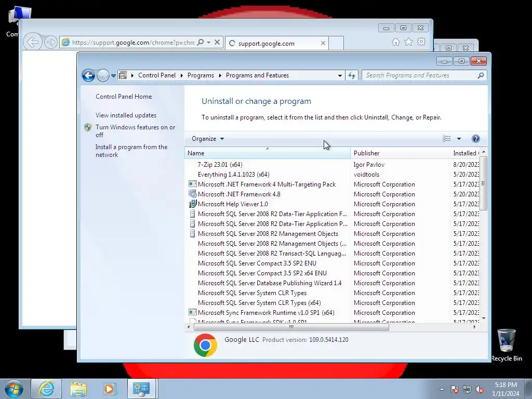Select SQL Server 2008 R2 Transact-SQL Language entry
This screenshot has height=399, width=532.
(x=272, y=254)
